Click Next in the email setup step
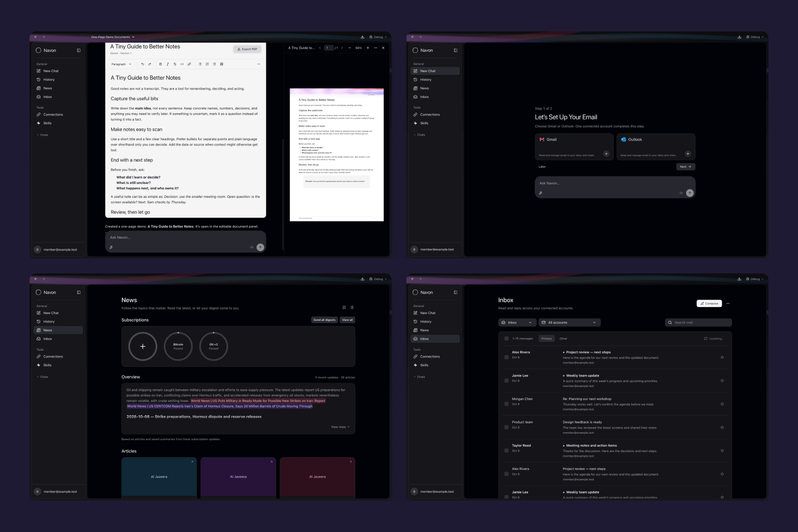Viewport: 798px width, 532px height. tap(685, 167)
